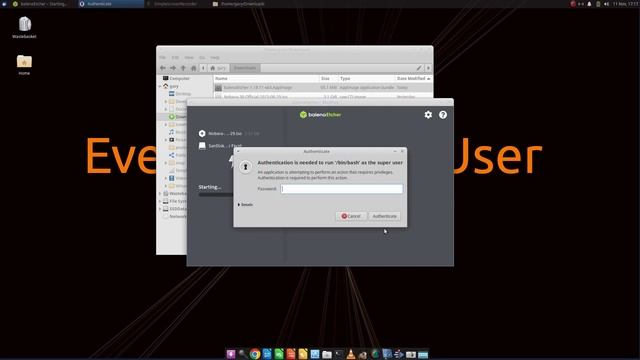
Task: Open the Go menu in file manager
Action: pos(202,58)
